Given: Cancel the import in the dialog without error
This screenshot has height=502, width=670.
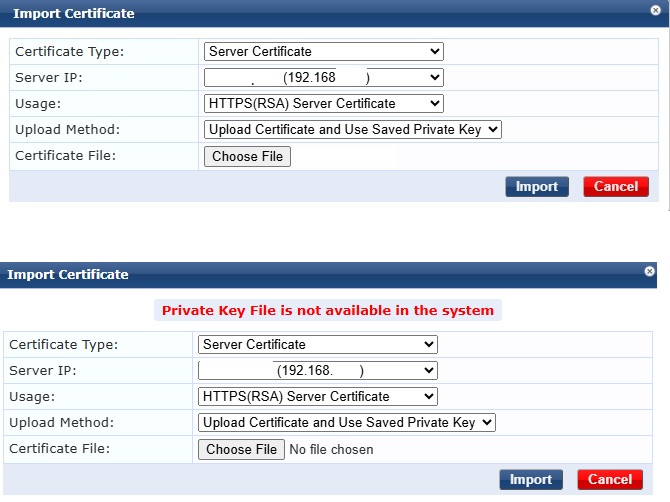Looking at the screenshot, I should [x=616, y=186].
